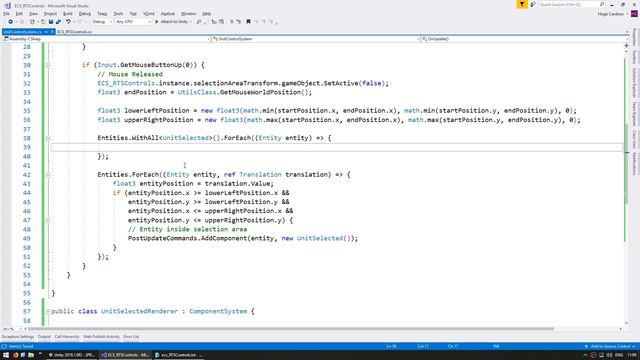
Task: Collapse the if block ending line 47
Action: (x=48, y=220)
